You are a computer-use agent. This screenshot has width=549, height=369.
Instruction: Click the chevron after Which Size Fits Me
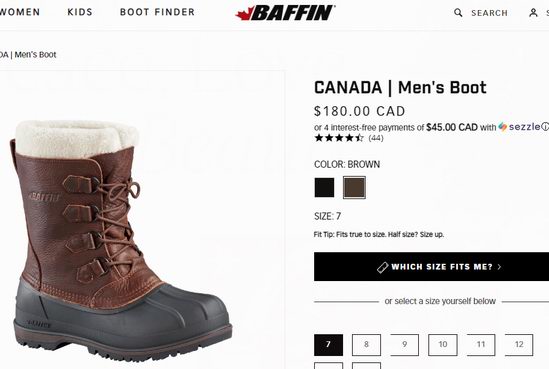coord(500,267)
